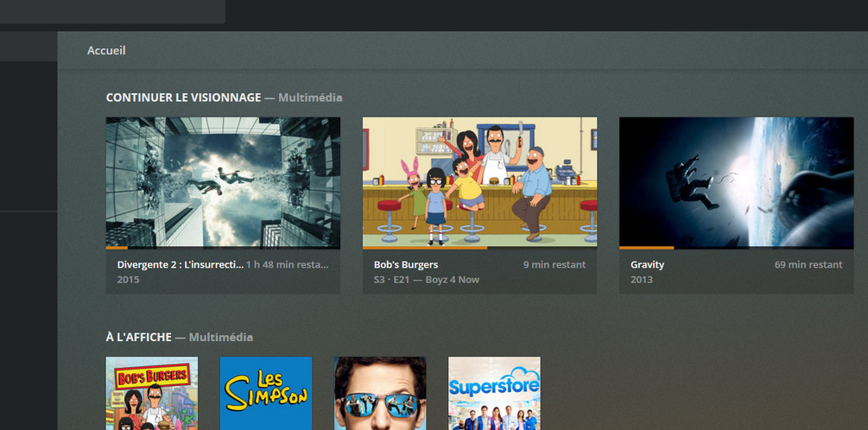Open the Superstore poster
This screenshot has width=868, height=430.
click(x=494, y=393)
